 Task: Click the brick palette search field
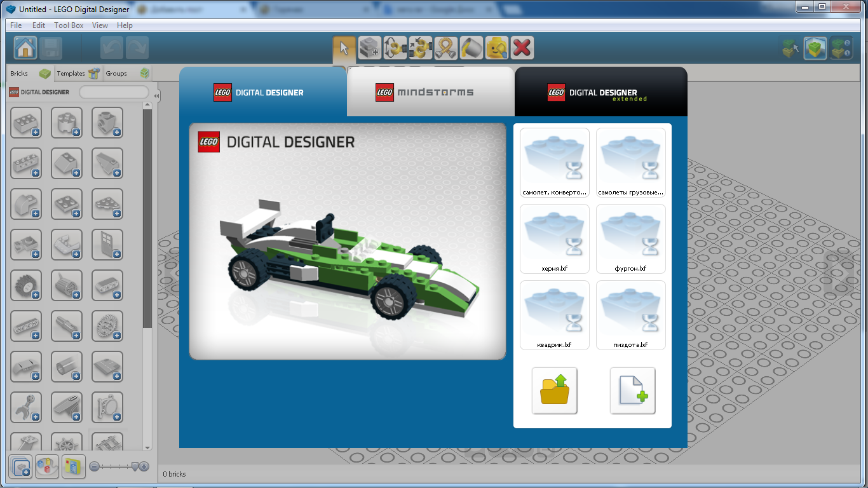click(x=114, y=92)
